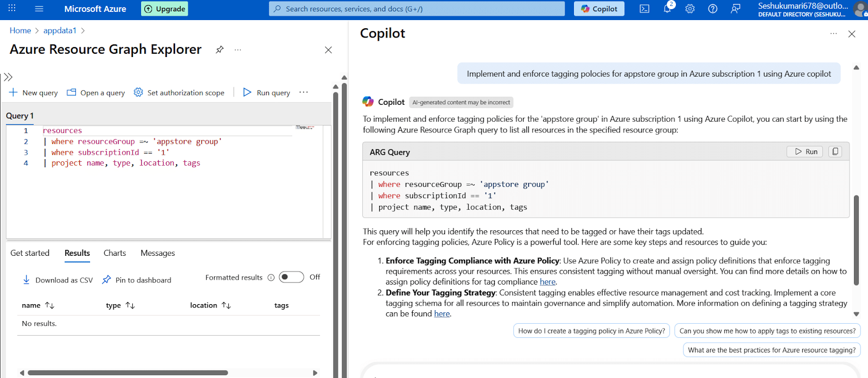The height and width of the screenshot is (378, 868).
Task: Click line 1 'resources' in the query editor
Action: (x=62, y=130)
